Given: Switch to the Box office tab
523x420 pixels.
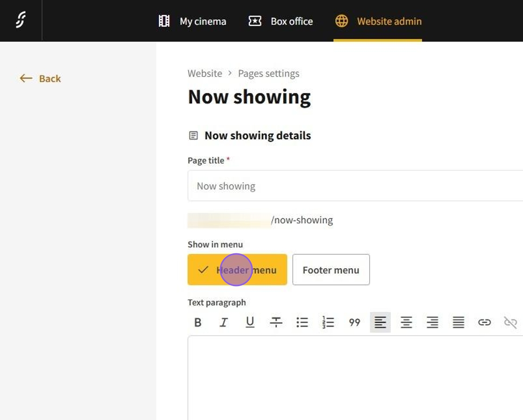Looking at the screenshot, I should (x=281, y=21).
